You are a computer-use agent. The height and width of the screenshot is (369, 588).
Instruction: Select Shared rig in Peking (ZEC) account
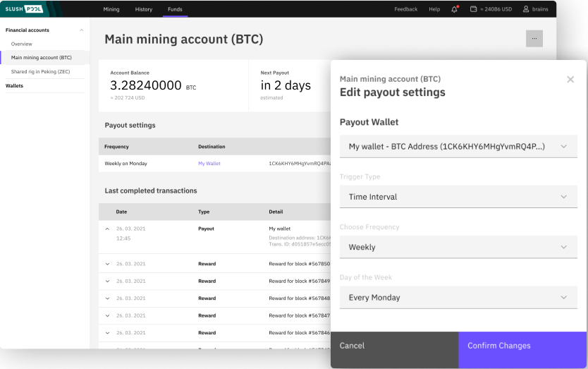(42, 71)
